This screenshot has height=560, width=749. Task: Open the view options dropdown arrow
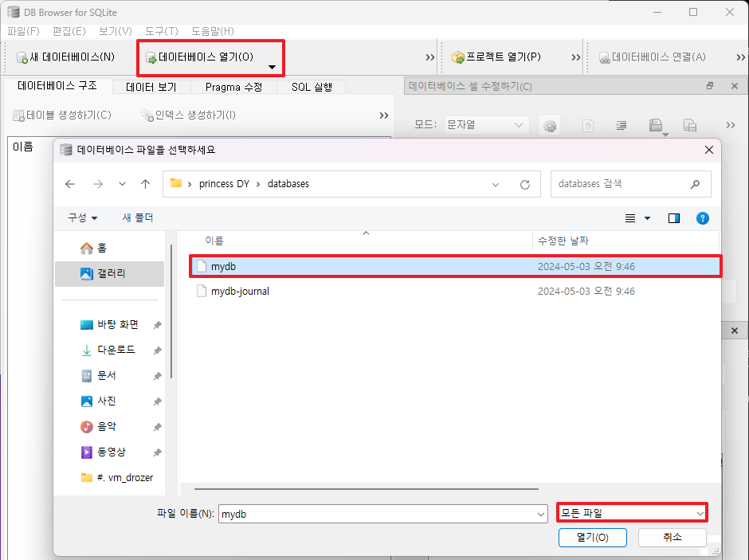click(x=647, y=218)
